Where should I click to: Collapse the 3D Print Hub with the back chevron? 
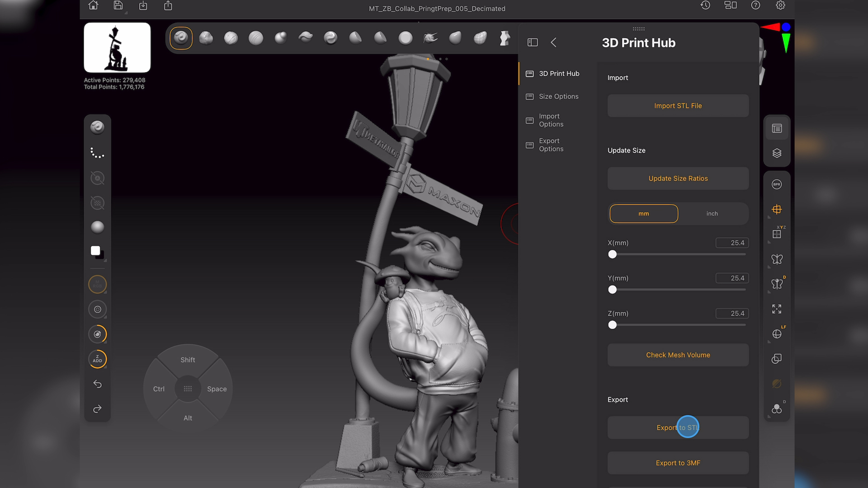(x=554, y=42)
